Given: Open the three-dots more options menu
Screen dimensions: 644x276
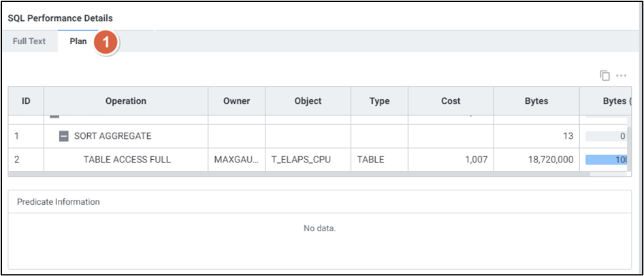Looking at the screenshot, I should (x=621, y=75).
